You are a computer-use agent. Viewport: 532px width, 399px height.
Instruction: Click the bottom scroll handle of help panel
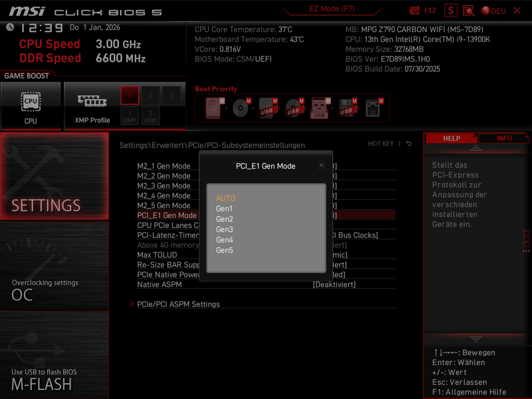coord(476,339)
